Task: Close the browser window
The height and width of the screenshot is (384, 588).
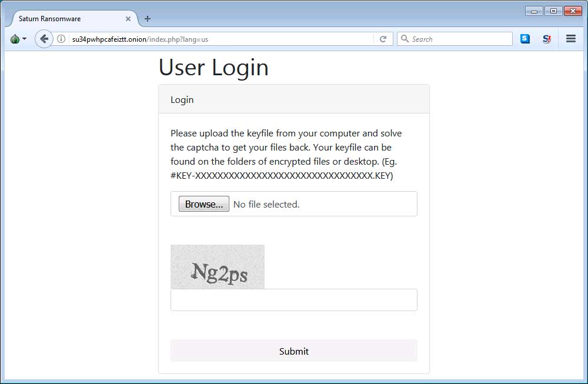Action: click(573, 11)
